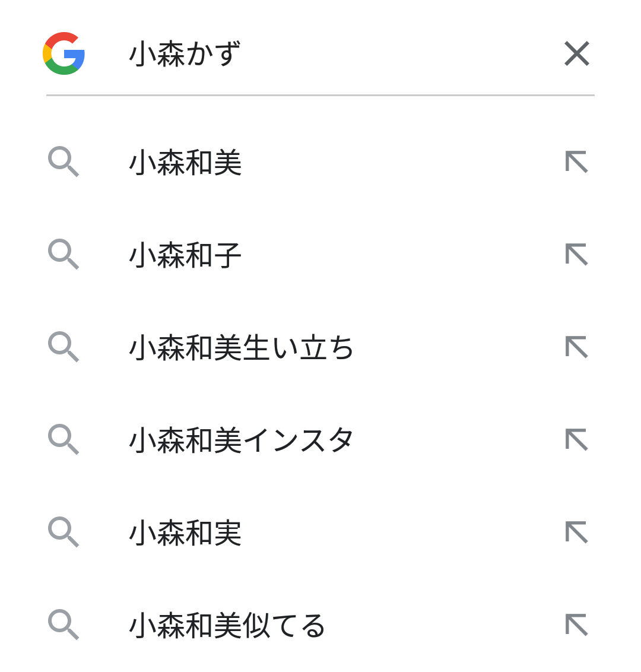Click the Google logo icon
641x672 pixels.
64,53
